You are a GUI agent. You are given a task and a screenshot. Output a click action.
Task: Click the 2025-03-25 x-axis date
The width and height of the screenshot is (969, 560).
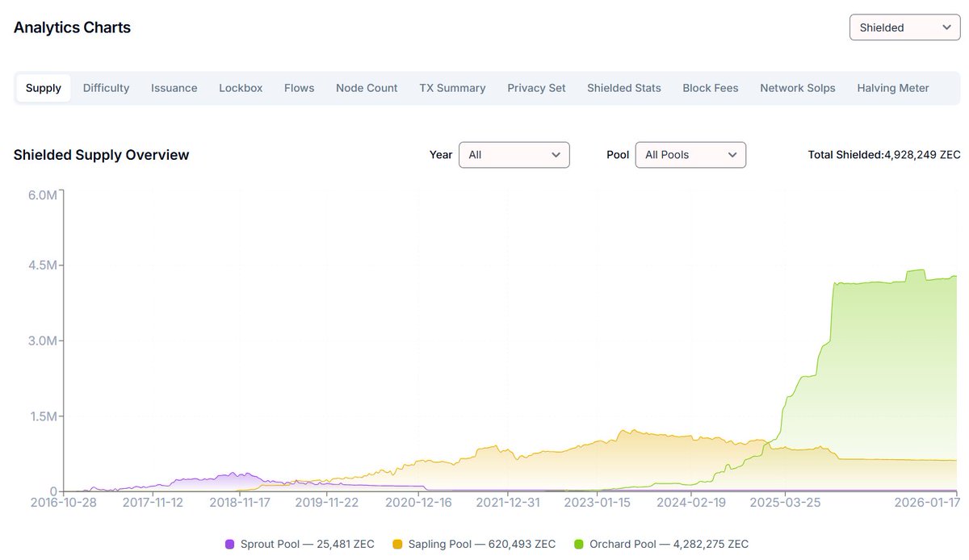(786, 503)
